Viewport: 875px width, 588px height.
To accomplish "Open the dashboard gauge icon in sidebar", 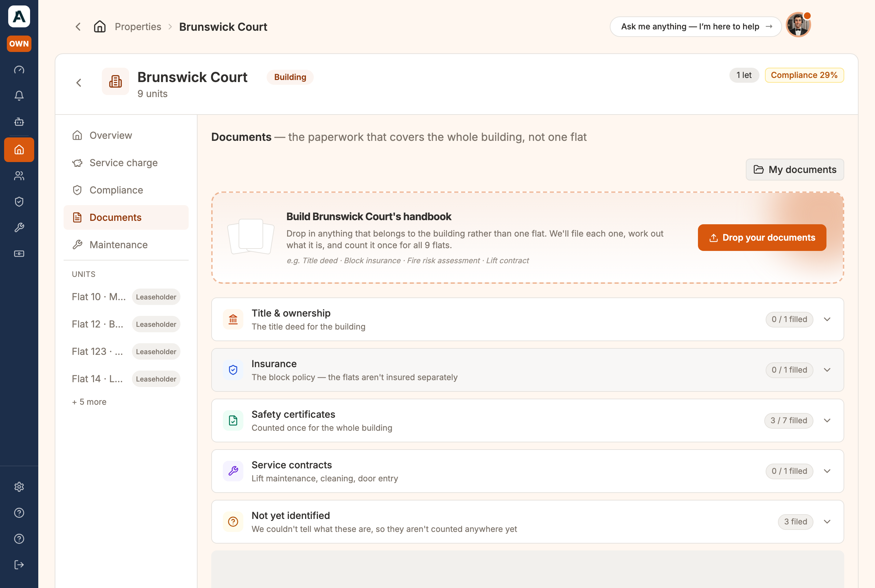I will point(19,70).
